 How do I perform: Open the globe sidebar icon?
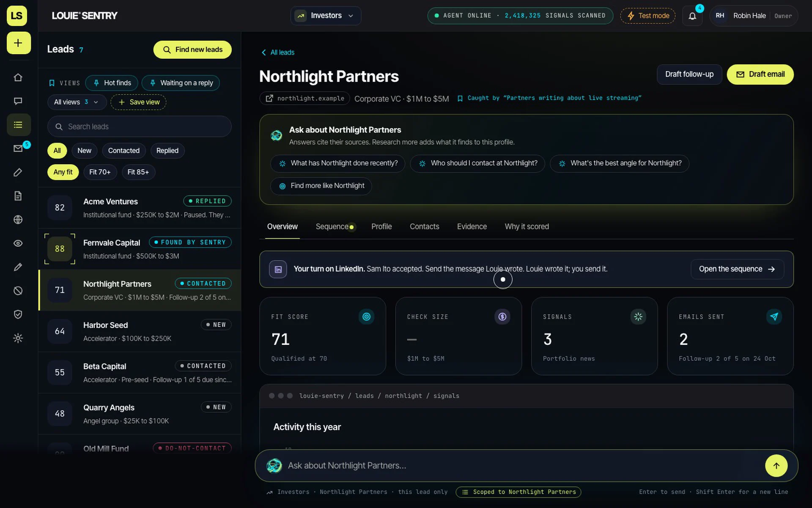[18, 220]
